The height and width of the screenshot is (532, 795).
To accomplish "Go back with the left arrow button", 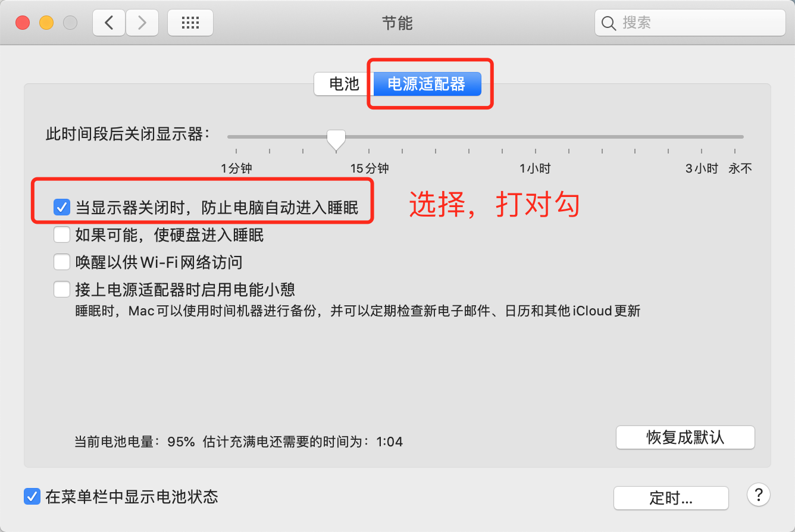I will tap(109, 23).
